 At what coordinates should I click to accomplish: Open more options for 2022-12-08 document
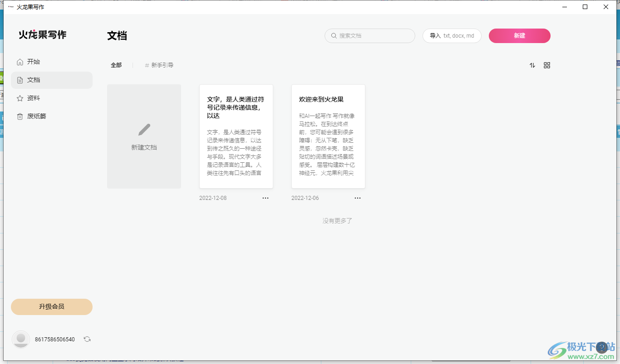(x=266, y=198)
